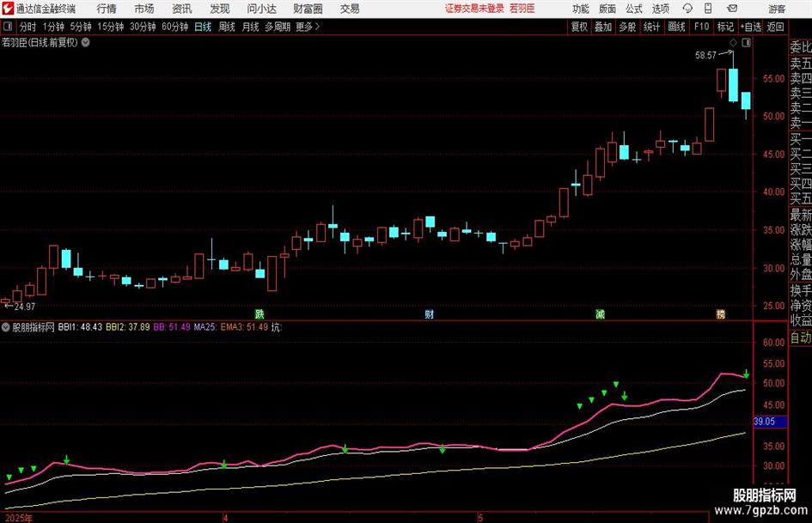Click the 证券交易未登录 login link
Image resolution: width=812 pixels, height=523 pixels.
click(474, 9)
